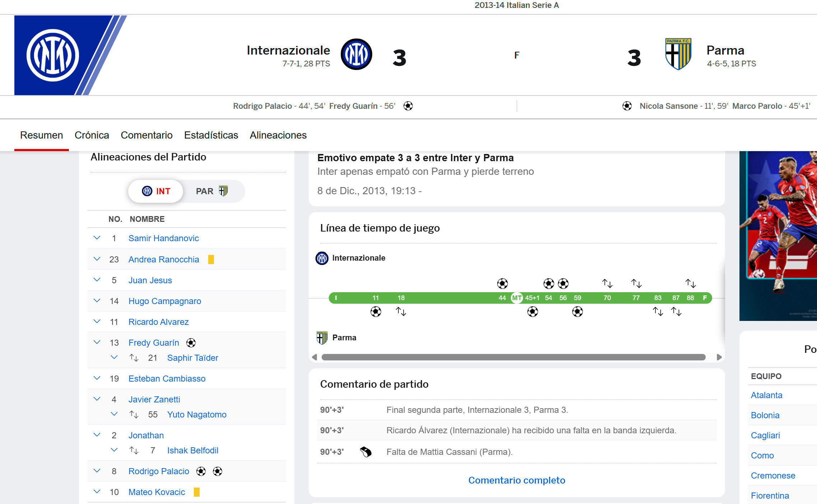Open Samir Handanovic player page
This screenshot has width=817, height=504.
164,238
